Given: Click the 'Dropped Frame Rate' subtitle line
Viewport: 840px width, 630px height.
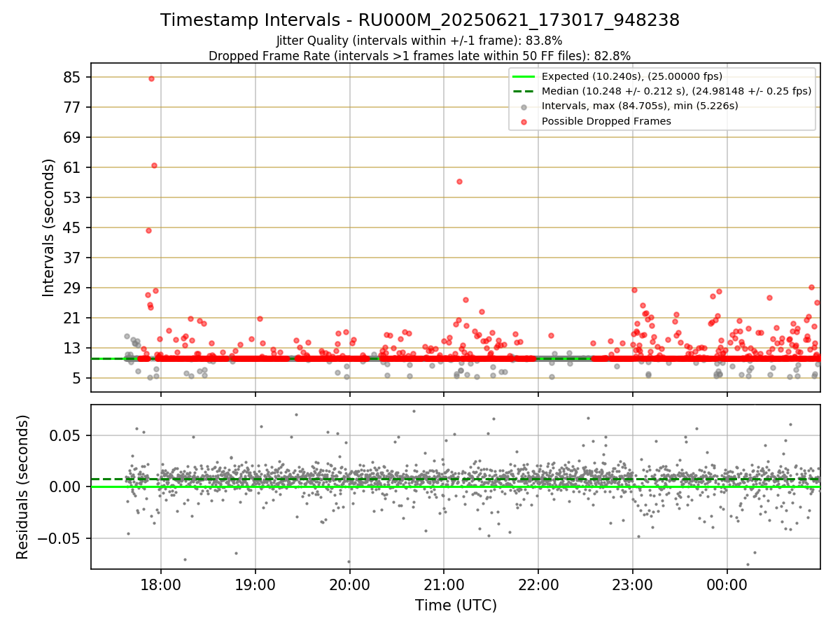Looking at the screenshot, I should click(x=420, y=56).
